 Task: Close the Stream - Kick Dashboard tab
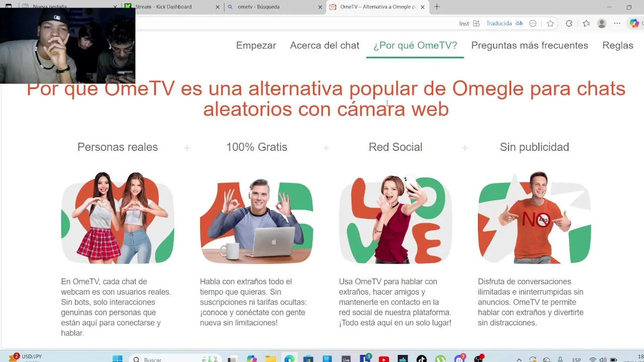coord(218,7)
